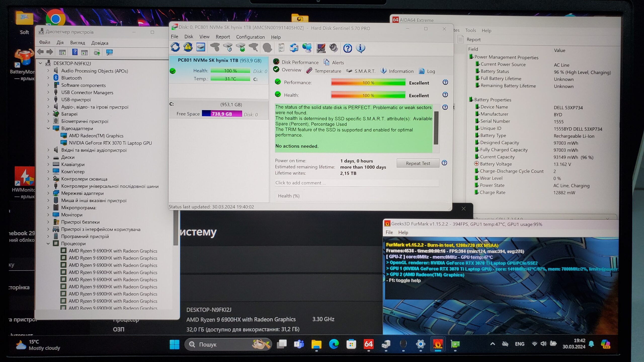Click the refresh icon in Hard Disk Sentinel toolbar
644x362 pixels.
tap(175, 47)
